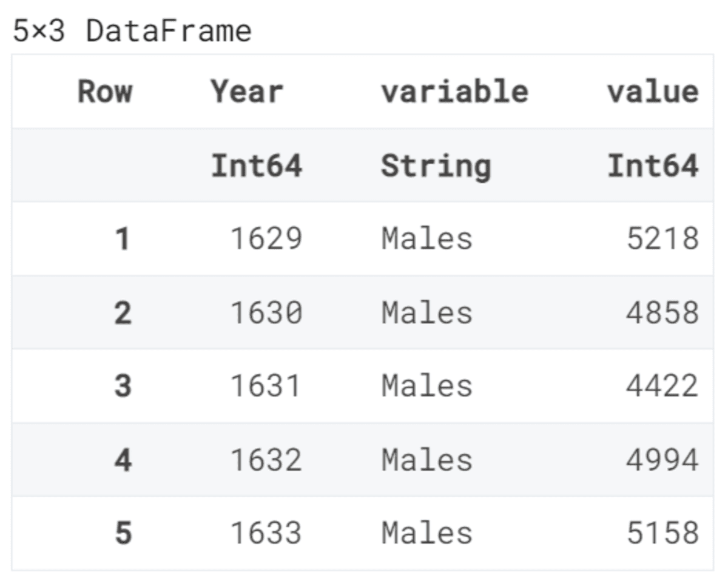Select the String type label
This screenshot has height=578, width=728.
(x=436, y=166)
